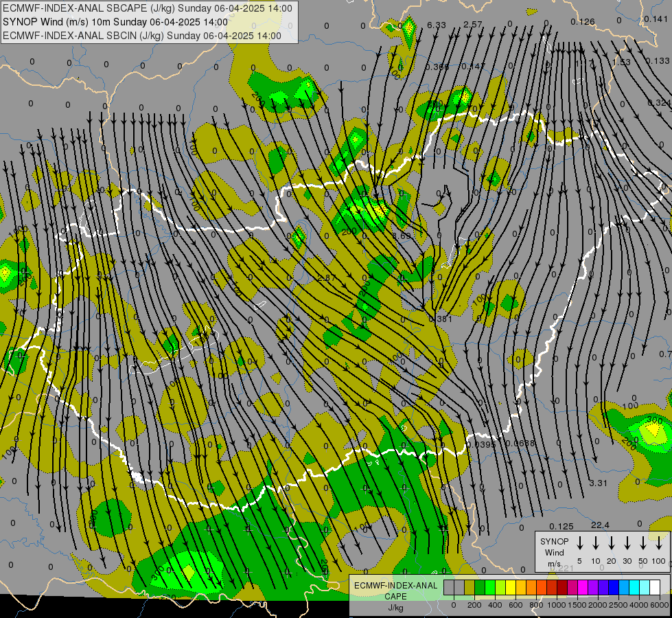Select the pure yellow CAPE legend swatch

coord(511,587)
